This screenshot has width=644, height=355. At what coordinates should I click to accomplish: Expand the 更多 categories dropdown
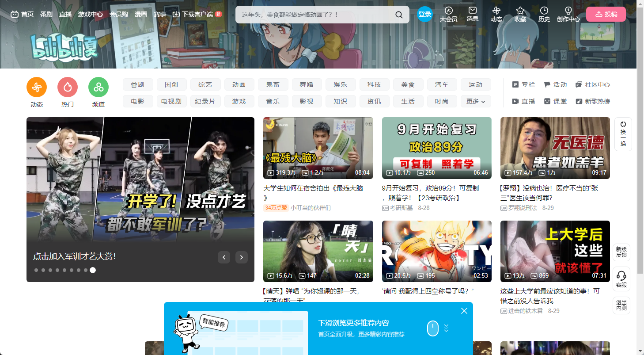click(476, 101)
